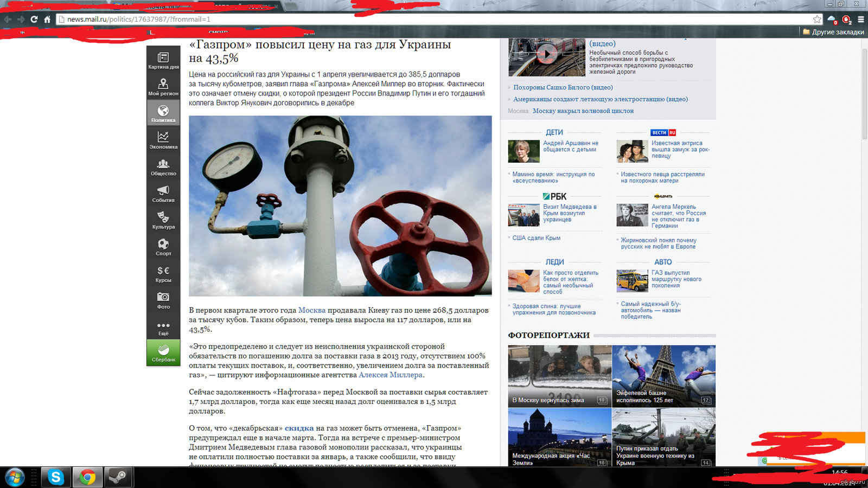Open the Общество sidebar section
The height and width of the screenshot is (488, 868).
163,166
